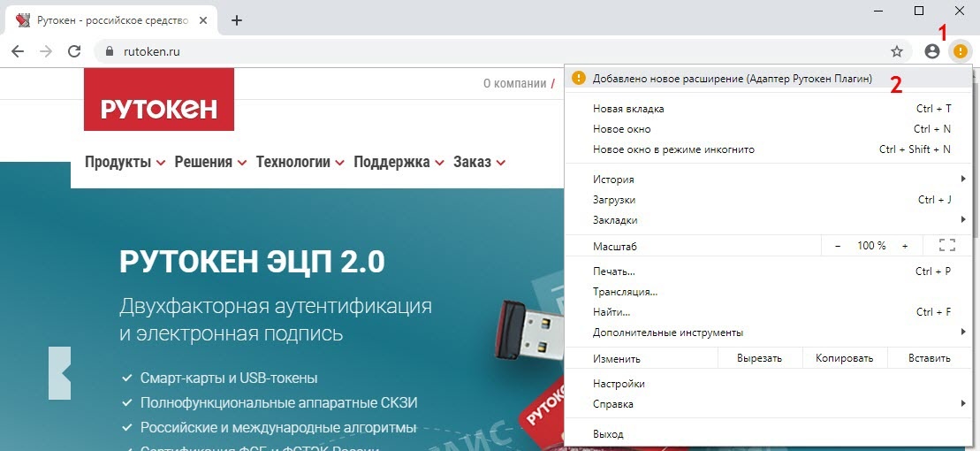The width and height of the screenshot is (980, 451).
Task: Click the browser back arrow
Action: (x=18, y=51)
